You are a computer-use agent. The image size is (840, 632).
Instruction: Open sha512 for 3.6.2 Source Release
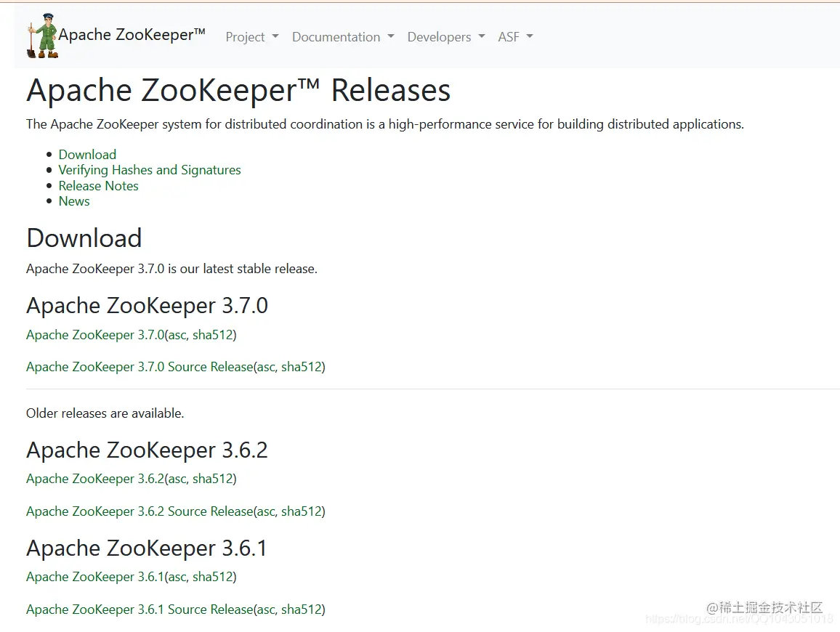302,511
